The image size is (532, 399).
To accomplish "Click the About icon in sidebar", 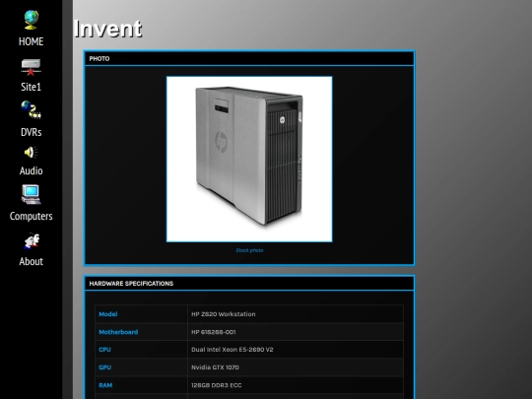I will click(x=32, y=241).
